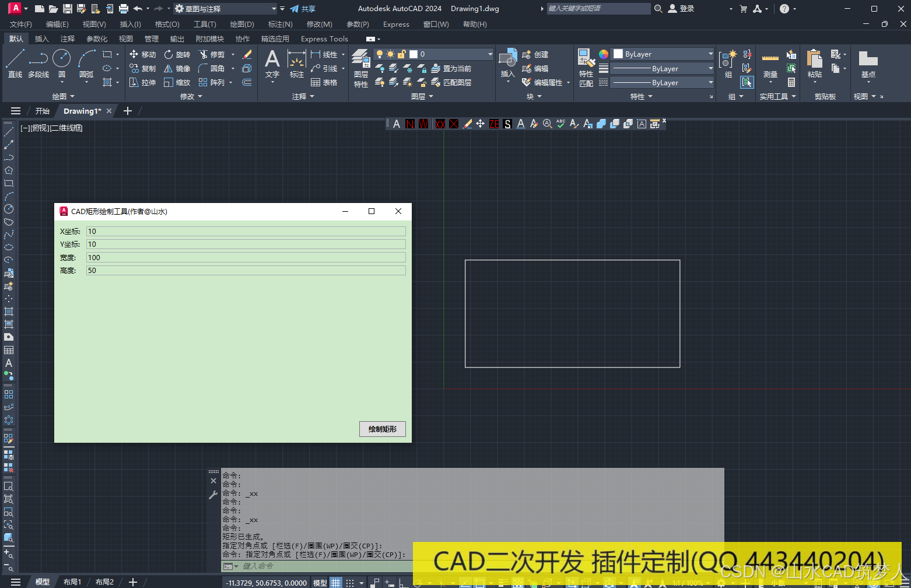
Task: Expand the 图层 (Layers) panel
Action: 422,96
